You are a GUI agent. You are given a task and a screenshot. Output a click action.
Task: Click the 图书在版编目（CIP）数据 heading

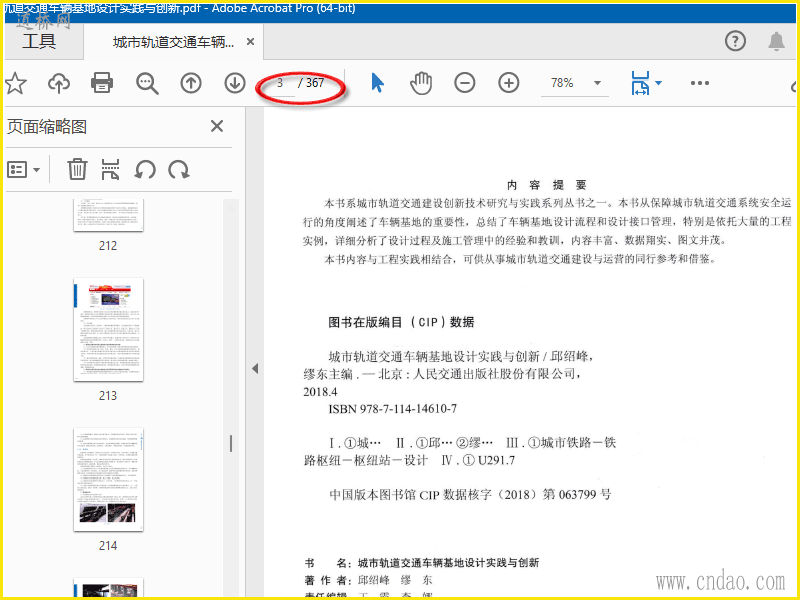pos(401,322)
